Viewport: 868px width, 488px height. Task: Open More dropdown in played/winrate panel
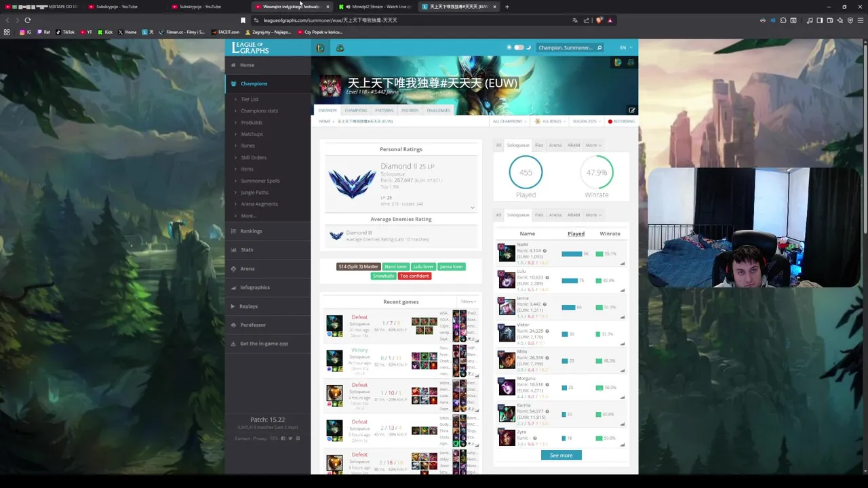click(593, 145)
